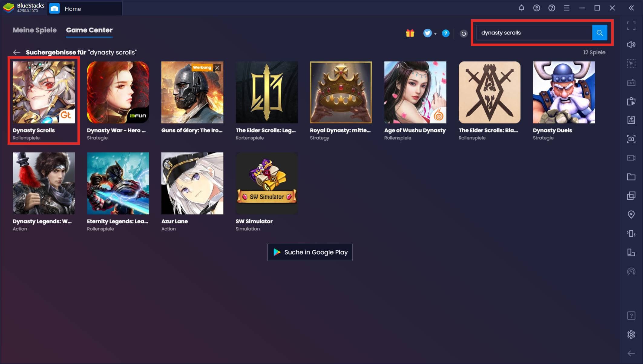The height and width of the screenshot is (364, 643).
Task: Open the eco mode gauge icon
Action: click(x=631, y=271)
